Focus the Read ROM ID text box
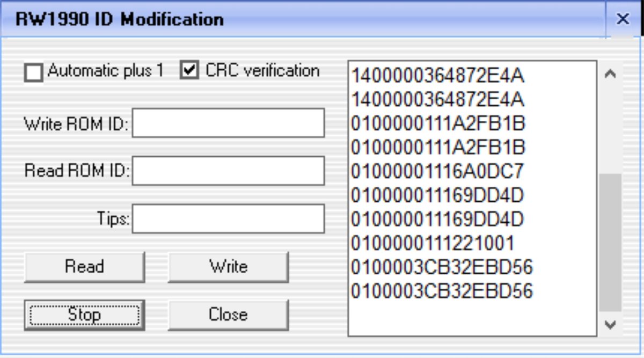Screen dimensions: 644x358 pos(228,171)
